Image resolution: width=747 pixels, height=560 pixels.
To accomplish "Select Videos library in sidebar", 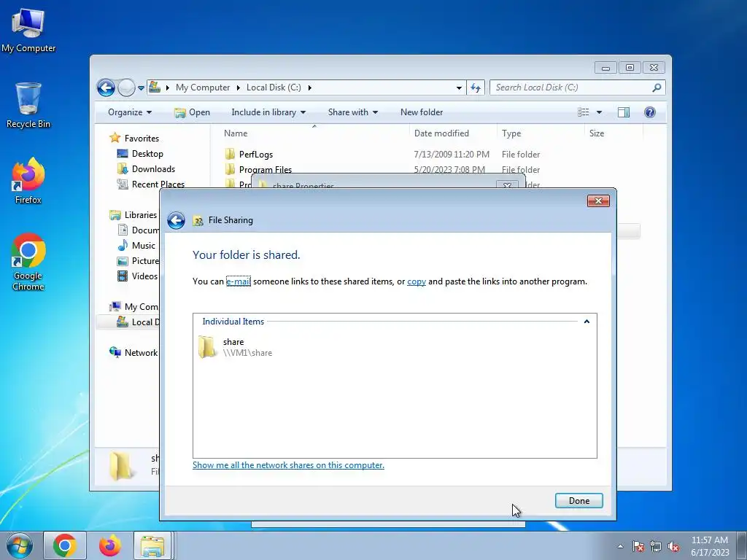I will pyautogui.click(x=144, y=276).
